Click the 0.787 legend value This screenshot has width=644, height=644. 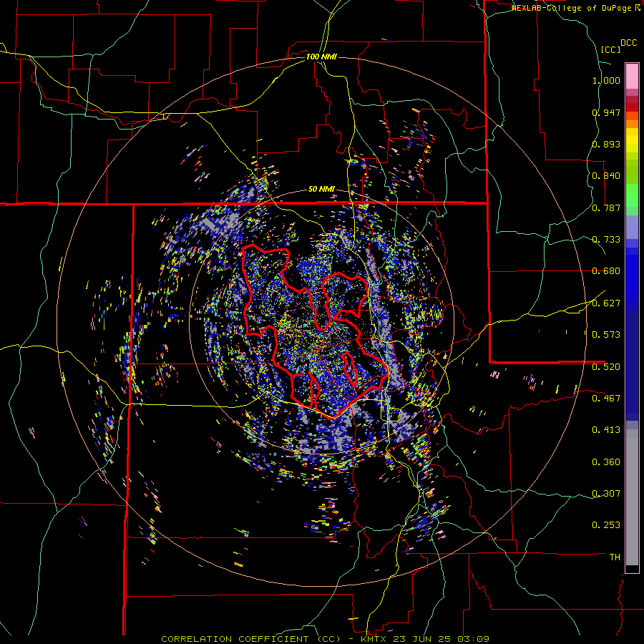(x=606, y=208)
